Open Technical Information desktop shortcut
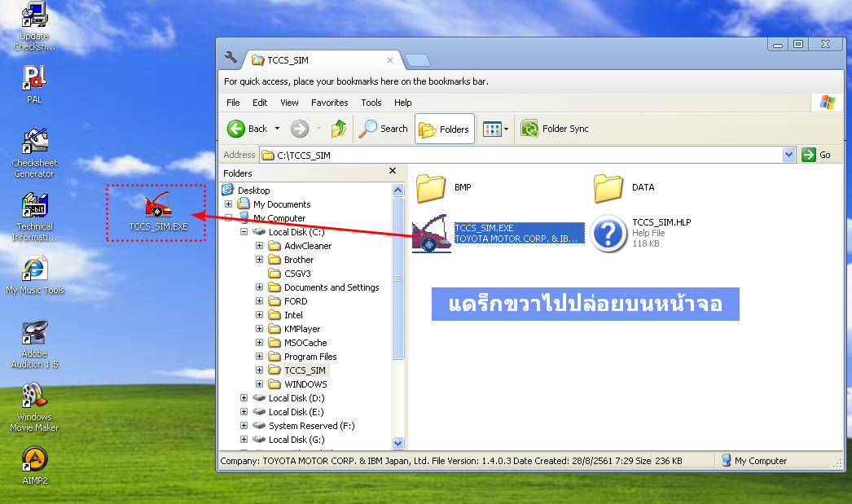 (x=34, y=217)
